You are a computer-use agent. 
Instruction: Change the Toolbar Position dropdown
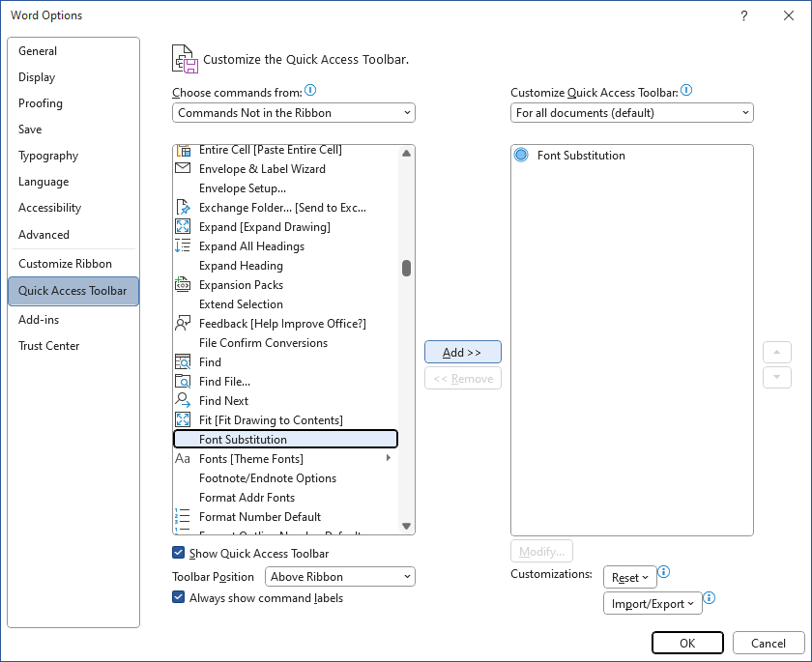[339, 576]
